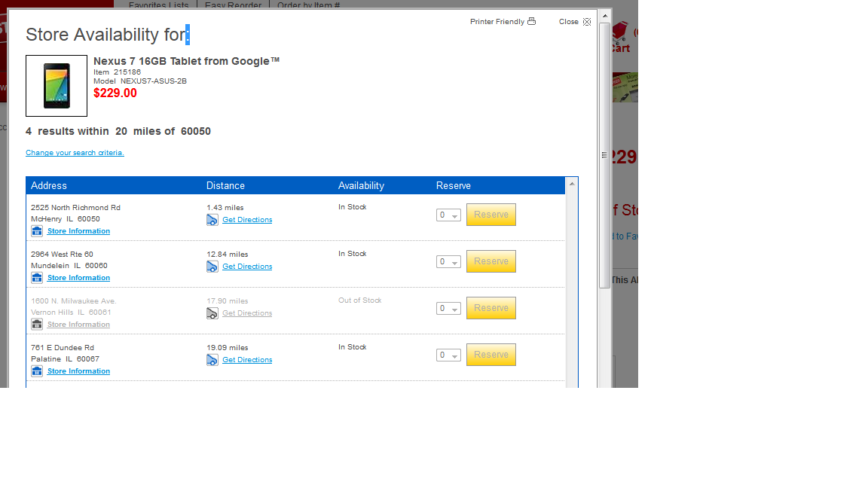
Task: Open quantity dropdown for the Mundelein store
Action: point(448,262)
